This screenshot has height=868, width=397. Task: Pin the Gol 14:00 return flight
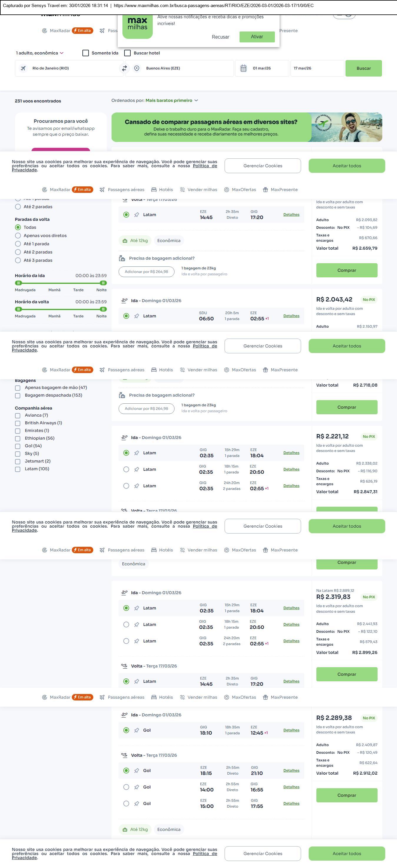coord(136,787)
